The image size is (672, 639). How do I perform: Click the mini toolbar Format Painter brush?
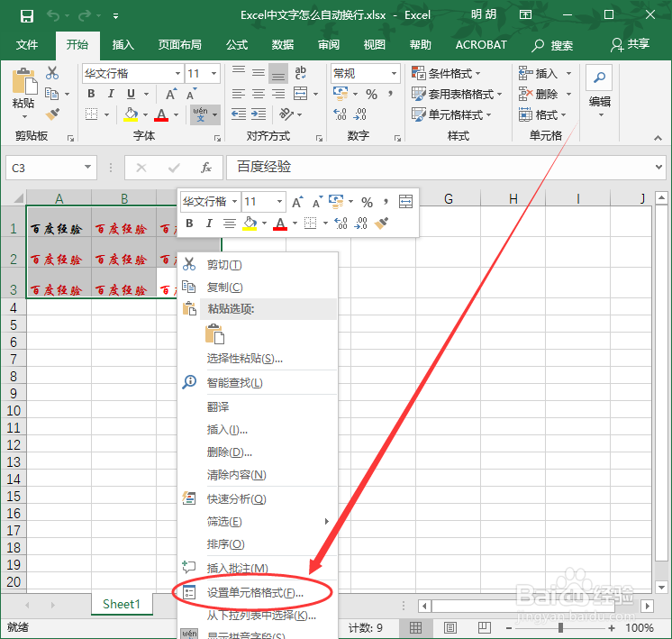pos(381,223)
